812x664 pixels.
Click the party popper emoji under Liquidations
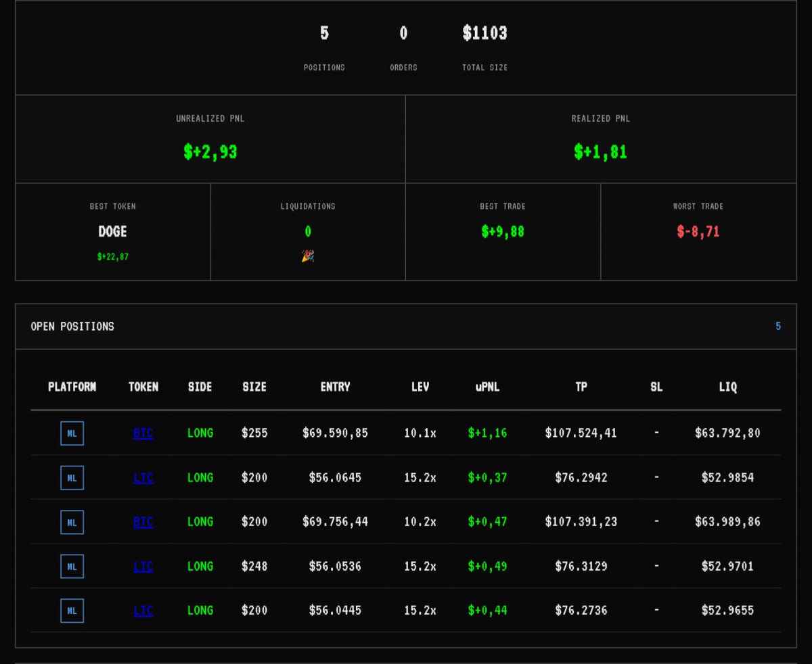308,256
